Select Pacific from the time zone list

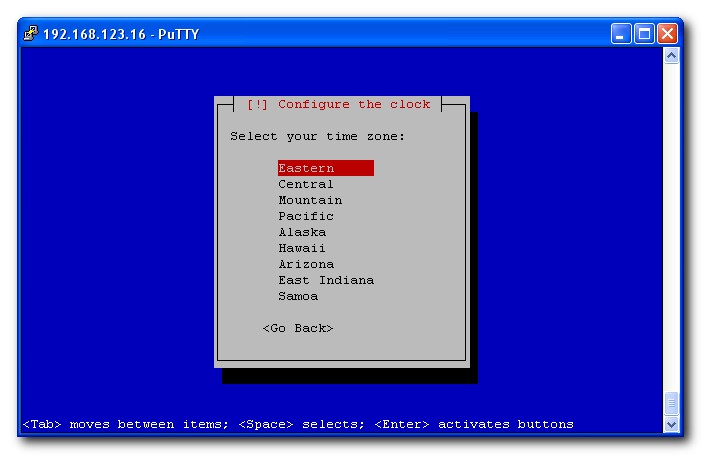pos(306,216)
